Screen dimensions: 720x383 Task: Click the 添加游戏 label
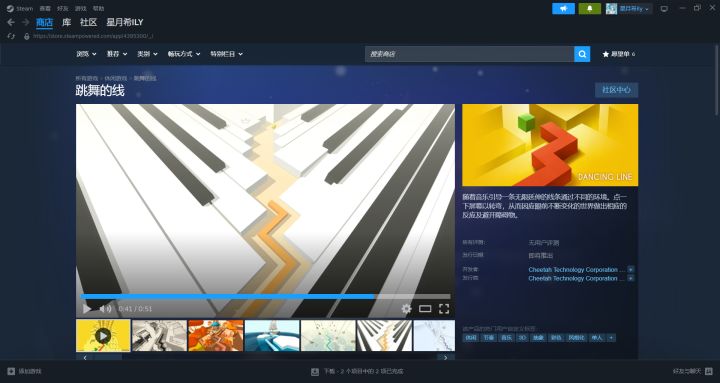[30, 371]
